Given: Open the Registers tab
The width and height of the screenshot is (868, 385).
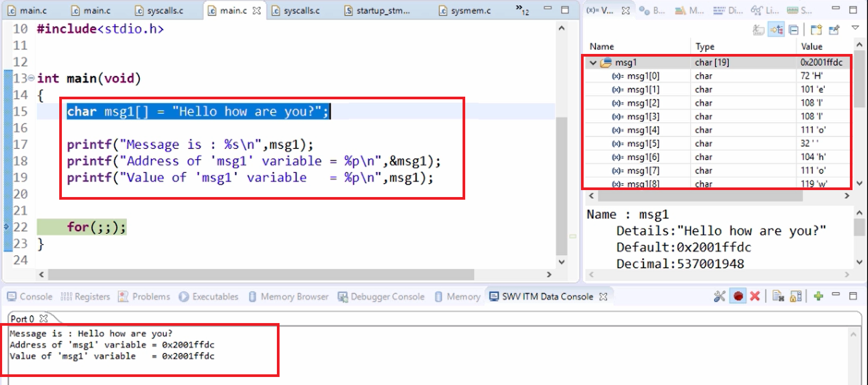Looking at the screenshot, I should pos(85,296).
